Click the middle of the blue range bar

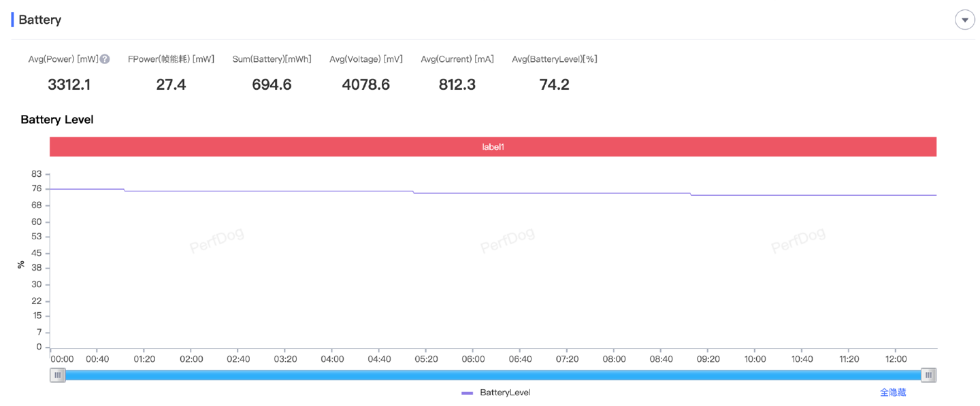pyautogui.click(x=493, y=375)
